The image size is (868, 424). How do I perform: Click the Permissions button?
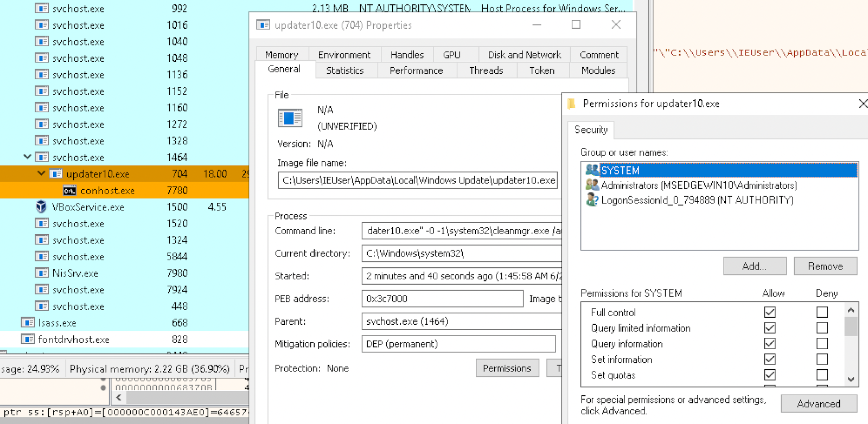point(507,368)
